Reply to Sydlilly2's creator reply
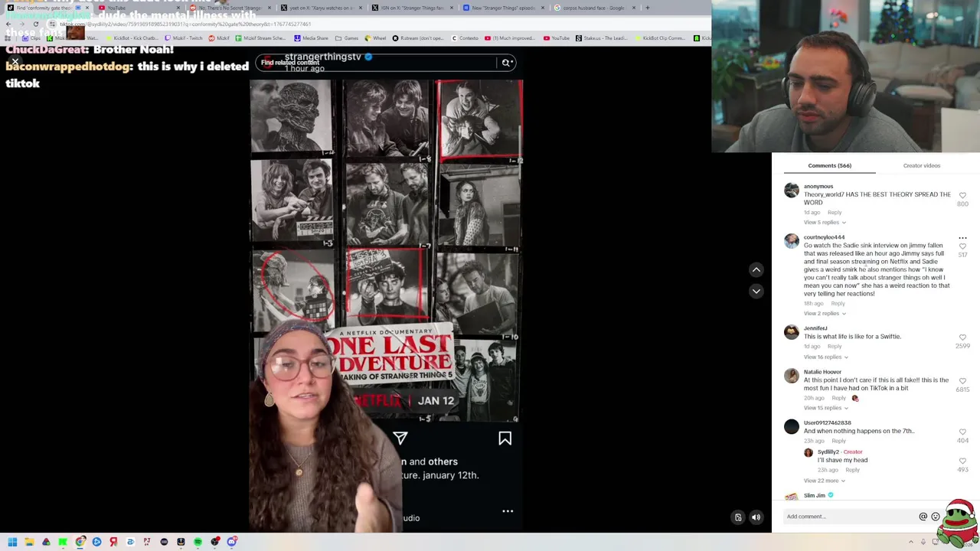This screenshot has width=980, height=551. 852,470
